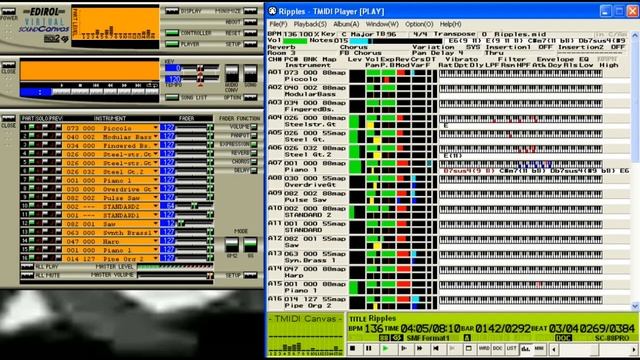Open the window-mode icon in TMIDI toolbar

(469, 349)
